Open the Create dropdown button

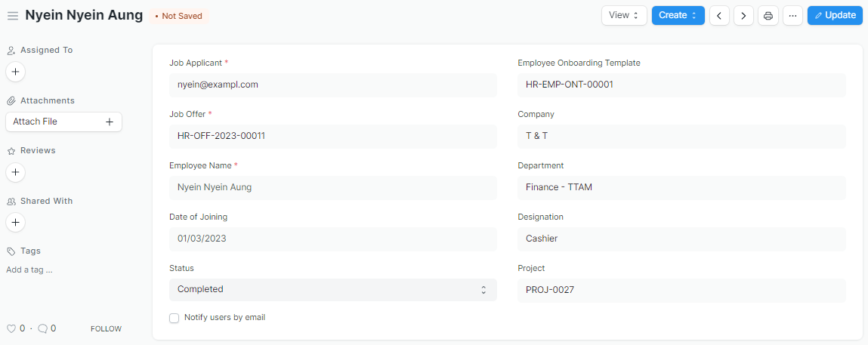[678, 16]
